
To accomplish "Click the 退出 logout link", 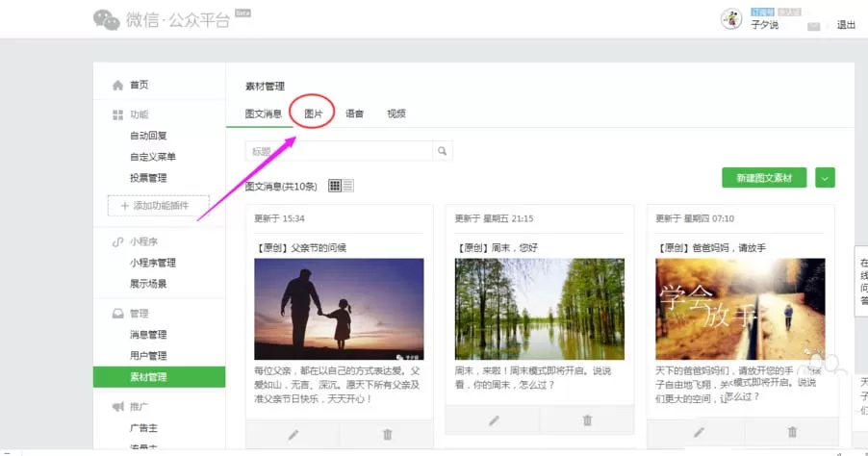I will coord(846,25).
